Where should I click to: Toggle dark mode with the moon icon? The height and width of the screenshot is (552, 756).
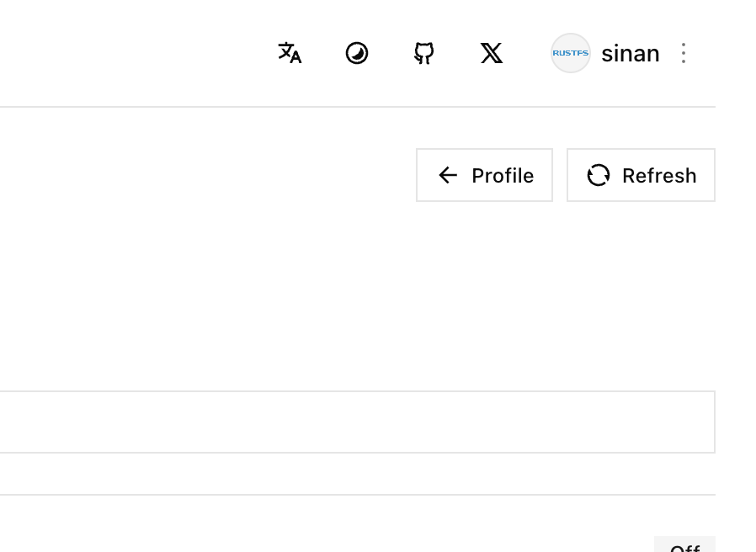[357, 53]
